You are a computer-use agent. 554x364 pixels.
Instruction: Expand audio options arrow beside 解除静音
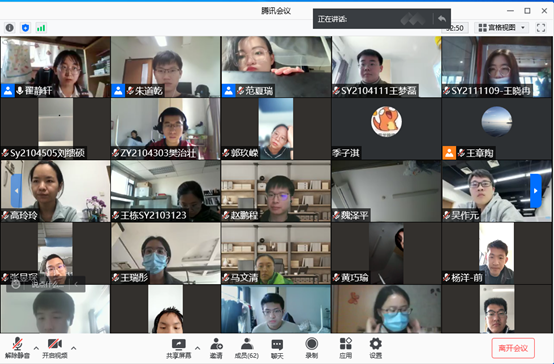[x=36, y=348]
